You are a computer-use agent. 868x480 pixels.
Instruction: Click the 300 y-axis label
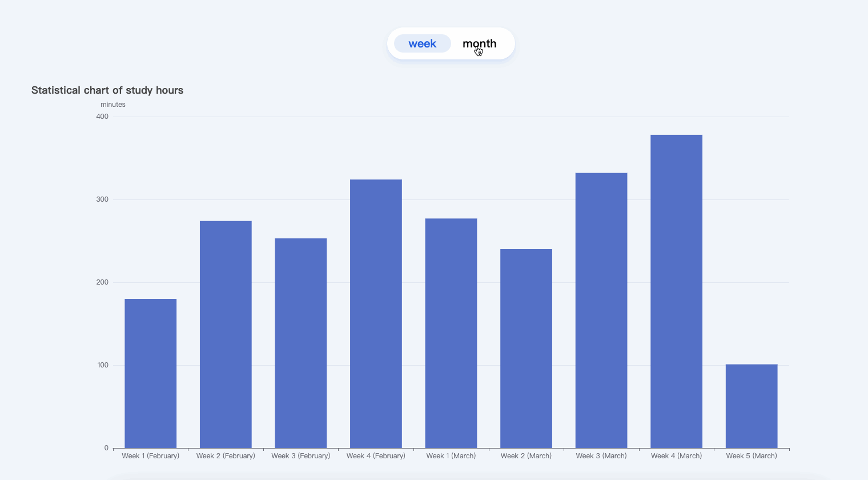(103, 199)
